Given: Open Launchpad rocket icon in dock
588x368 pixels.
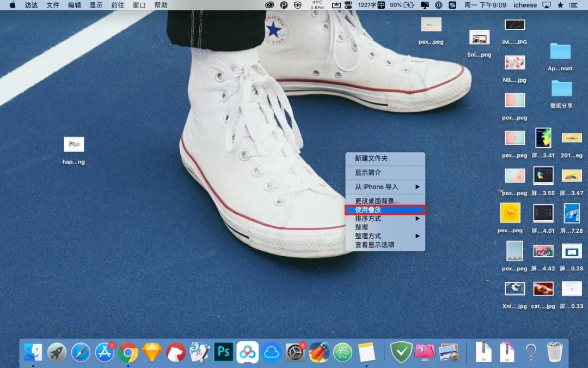Looking at the screenshot, I should click(57, 353).
